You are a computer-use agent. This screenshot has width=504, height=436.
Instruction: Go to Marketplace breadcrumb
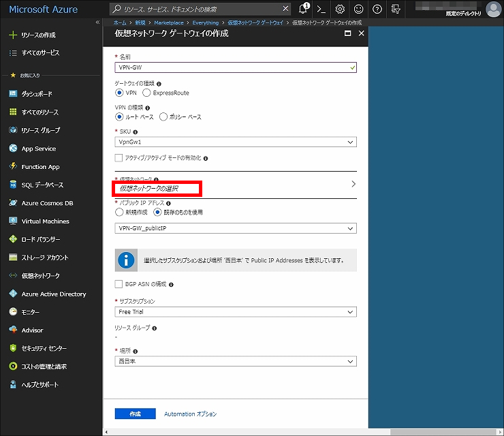pos(169,22)
